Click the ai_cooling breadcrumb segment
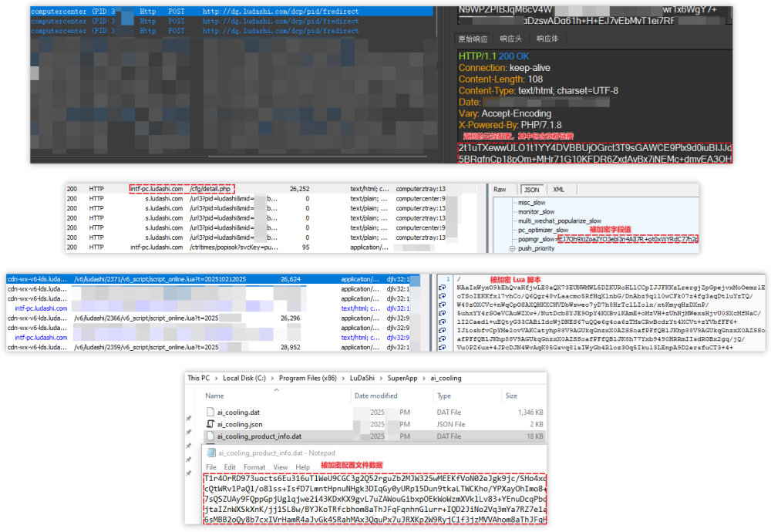 pyautogui.click(x=446, y=378)
